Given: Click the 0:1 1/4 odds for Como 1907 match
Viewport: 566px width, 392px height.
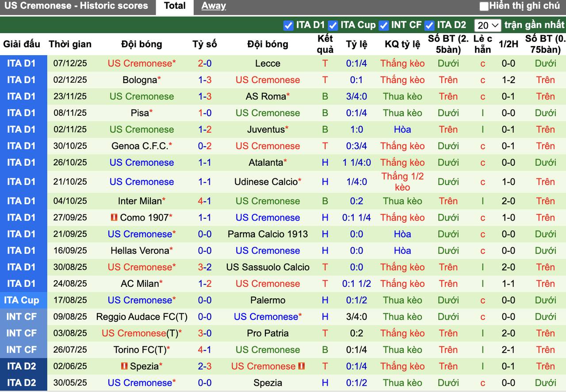Looking at the screenshot, I should (356, 217).
